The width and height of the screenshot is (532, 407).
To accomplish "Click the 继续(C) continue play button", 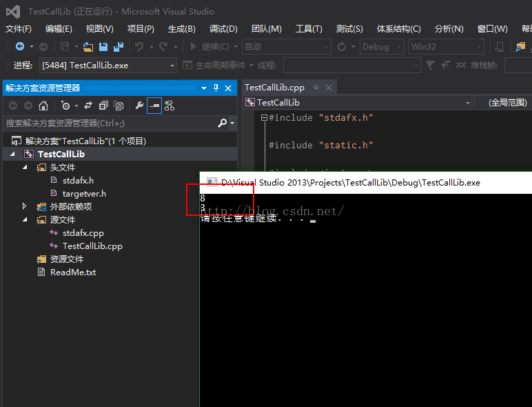I will [x=209, y=46].
